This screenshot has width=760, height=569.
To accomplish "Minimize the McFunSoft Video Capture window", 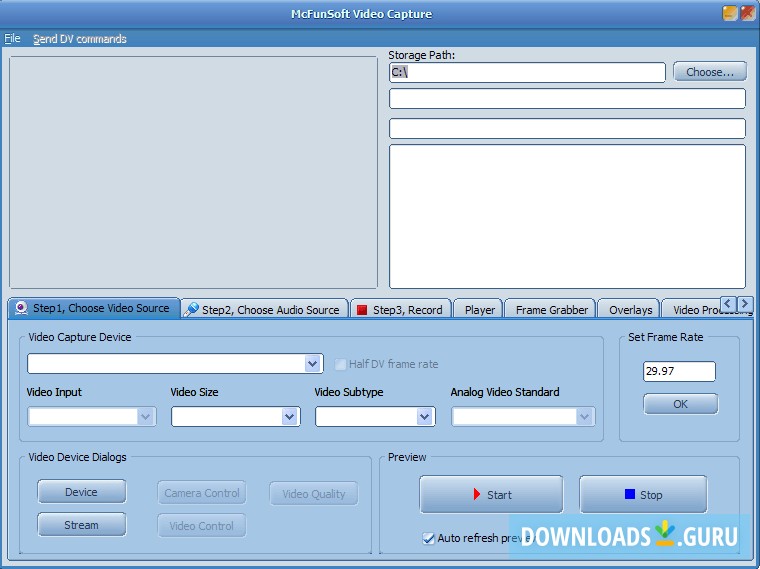I will click(x=729, y=13).
